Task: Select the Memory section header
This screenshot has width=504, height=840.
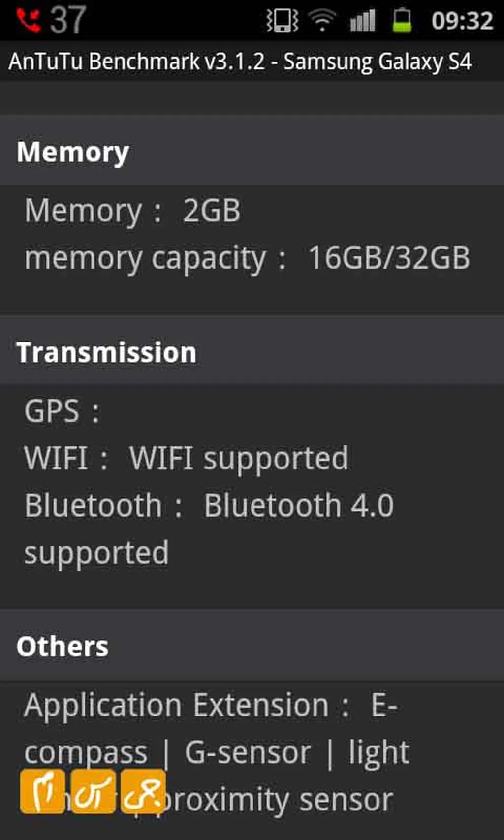Action: click(73, 152)
